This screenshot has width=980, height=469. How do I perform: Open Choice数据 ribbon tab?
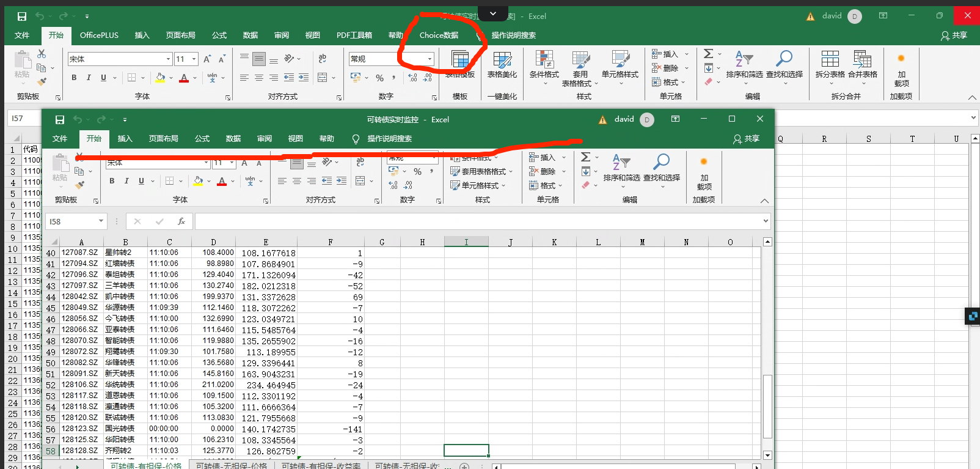[x=439, y=35]
